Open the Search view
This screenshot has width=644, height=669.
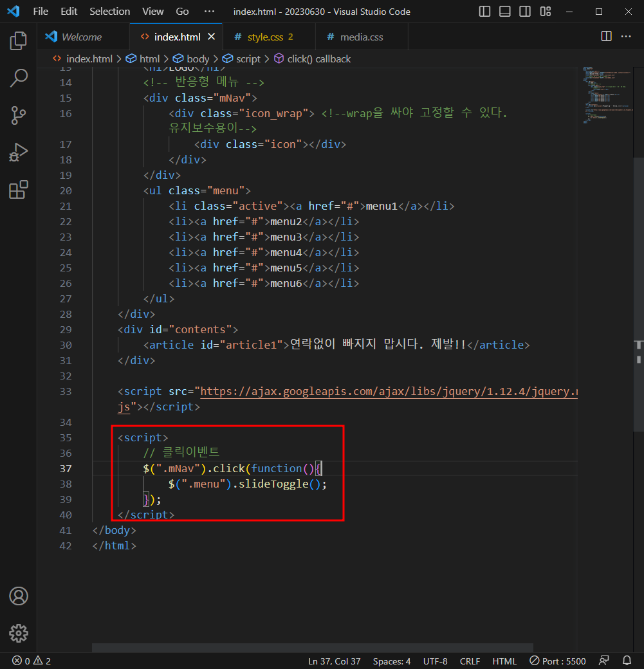click(19, 78)
